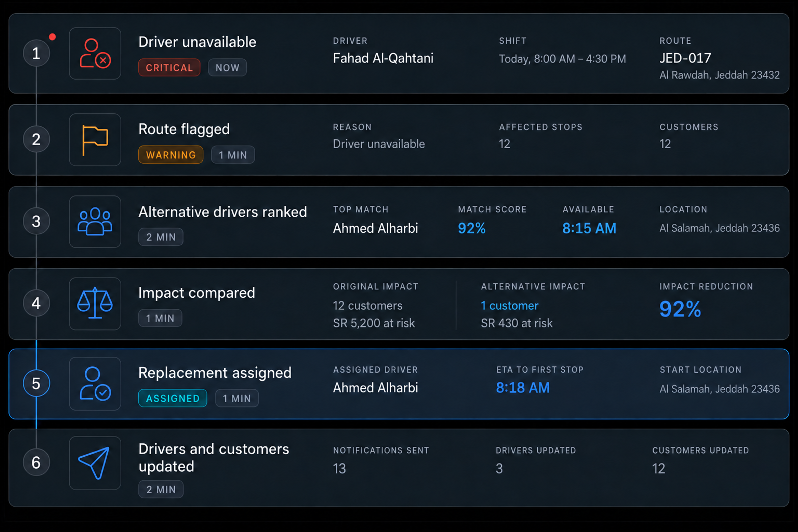This screenshot has width=798, height=532.
Task: Click the 'Route flagged' title
Action: (x=184, y=130)
